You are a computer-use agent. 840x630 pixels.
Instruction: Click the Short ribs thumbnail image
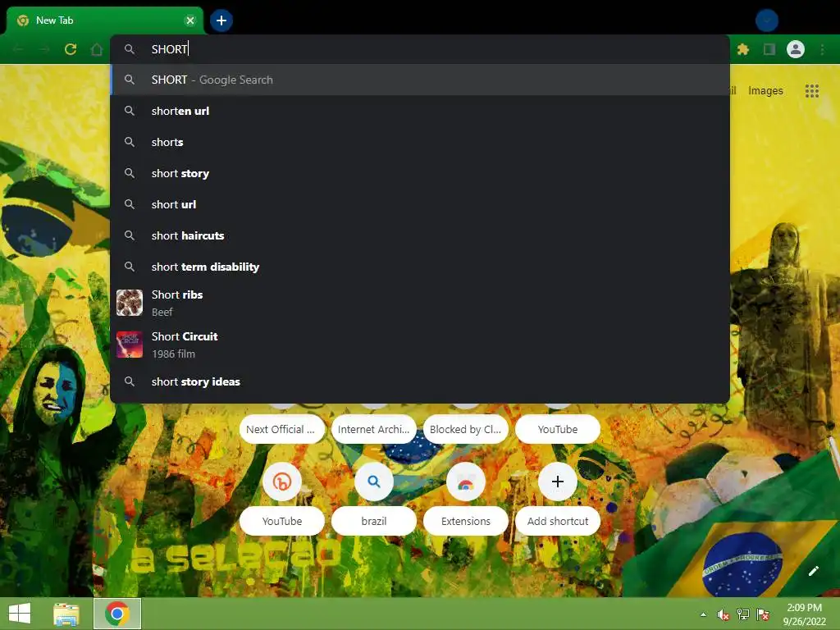pyautogui.click(x=130, y=303)
